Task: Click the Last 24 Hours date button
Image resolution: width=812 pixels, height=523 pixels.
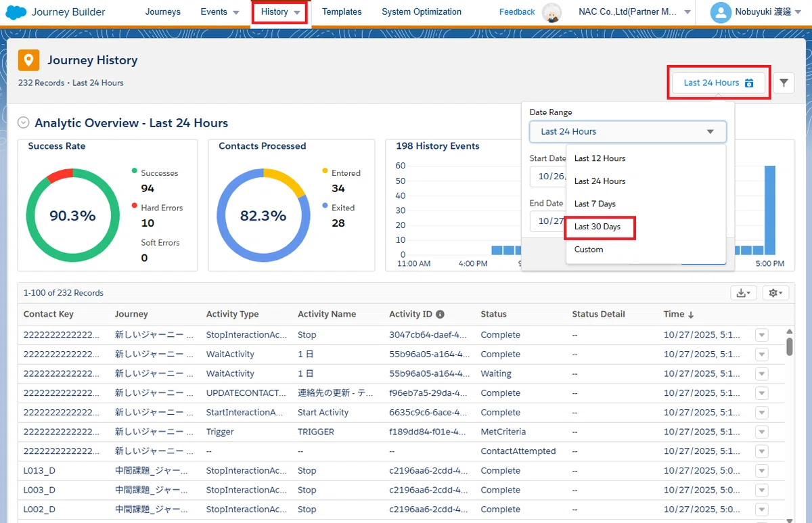Action: (719, 83)
